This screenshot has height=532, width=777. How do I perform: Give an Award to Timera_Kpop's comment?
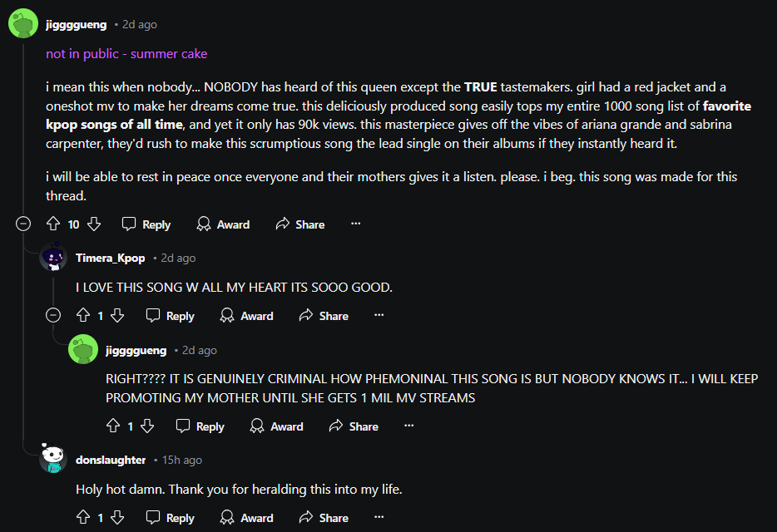tap(247, 316)
